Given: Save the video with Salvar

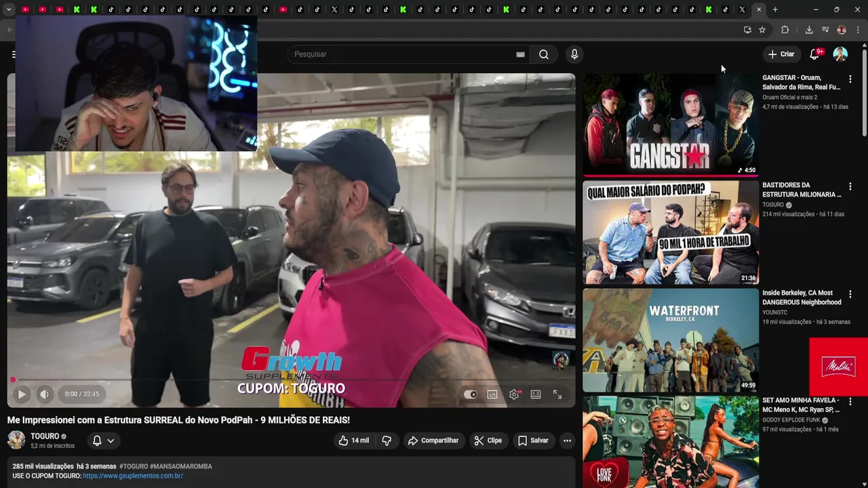Looking at the screenshot, I should (x=533, y=441).
